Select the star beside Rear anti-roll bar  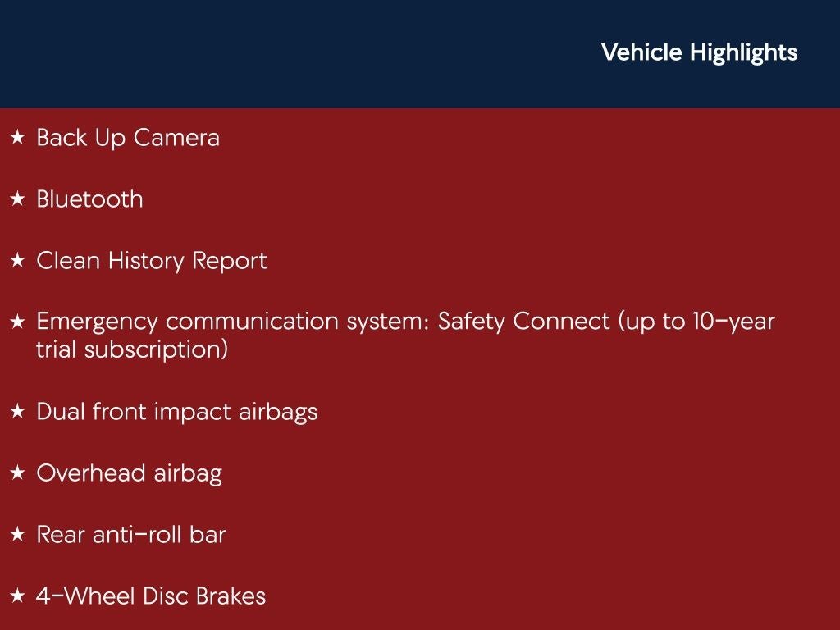coord(17,535)
